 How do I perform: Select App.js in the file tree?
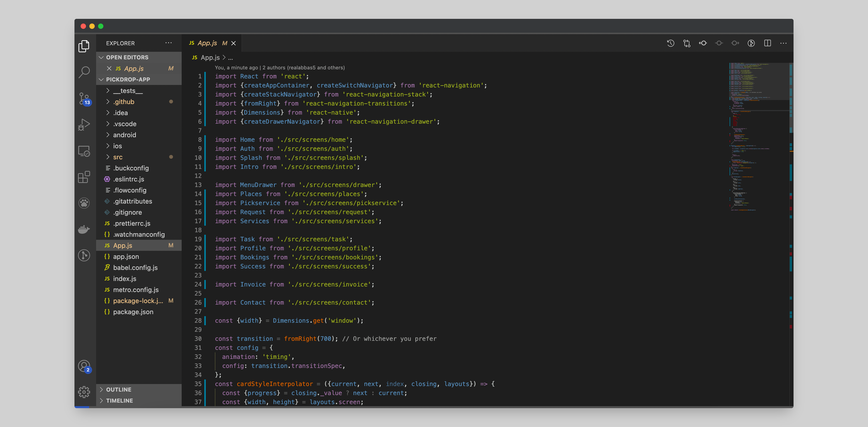[x=139, y=245]
